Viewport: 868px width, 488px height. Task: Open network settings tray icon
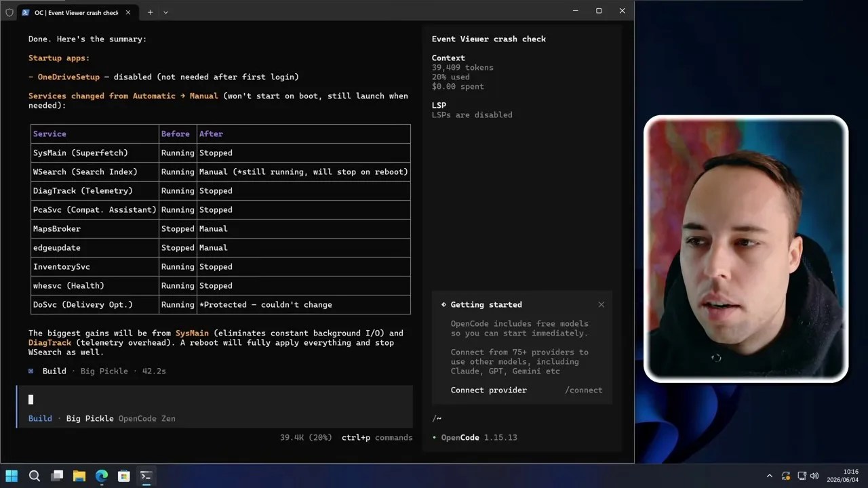point(802,476)
